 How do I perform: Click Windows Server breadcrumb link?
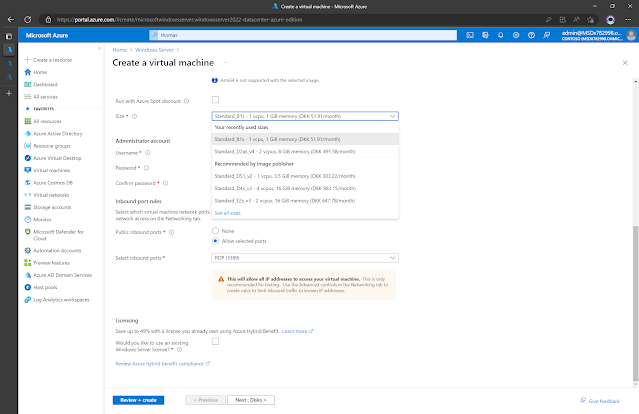point(154,50)
